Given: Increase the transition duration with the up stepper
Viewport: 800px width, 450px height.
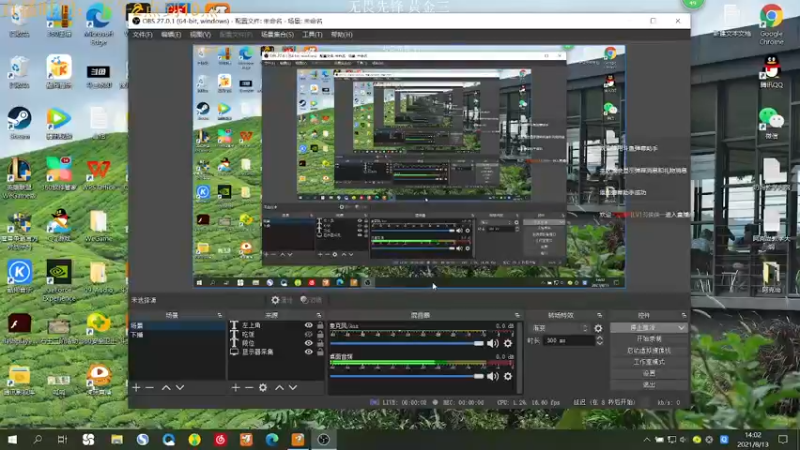Looking at the screenshot, I should (x=599, y=338).
